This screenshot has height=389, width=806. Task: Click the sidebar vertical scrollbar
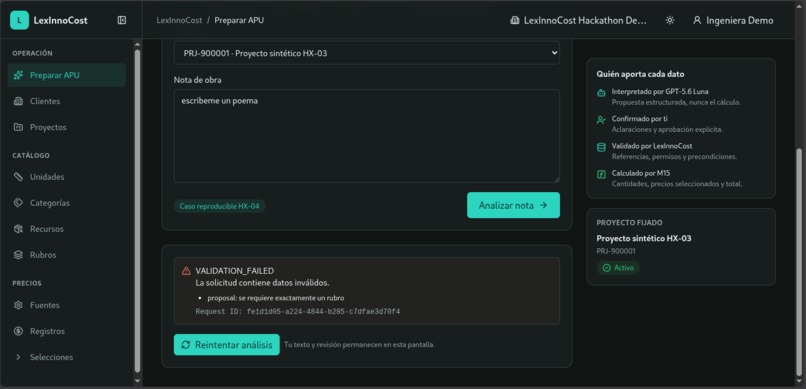click(x=137, y=211)
